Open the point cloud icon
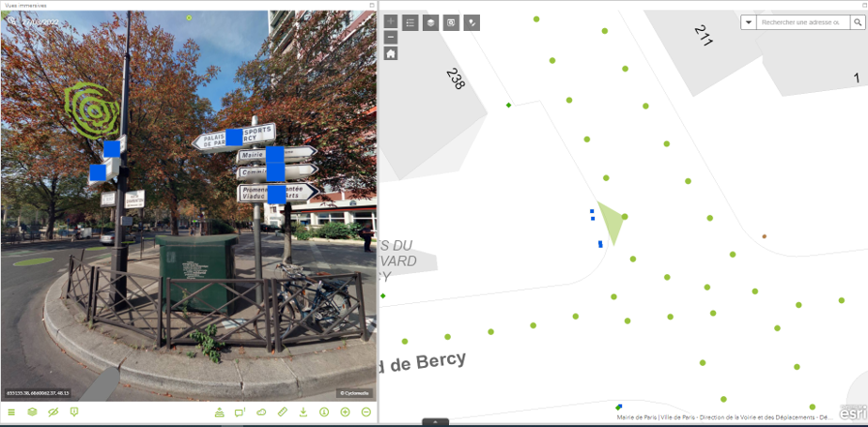 [261, 412]
